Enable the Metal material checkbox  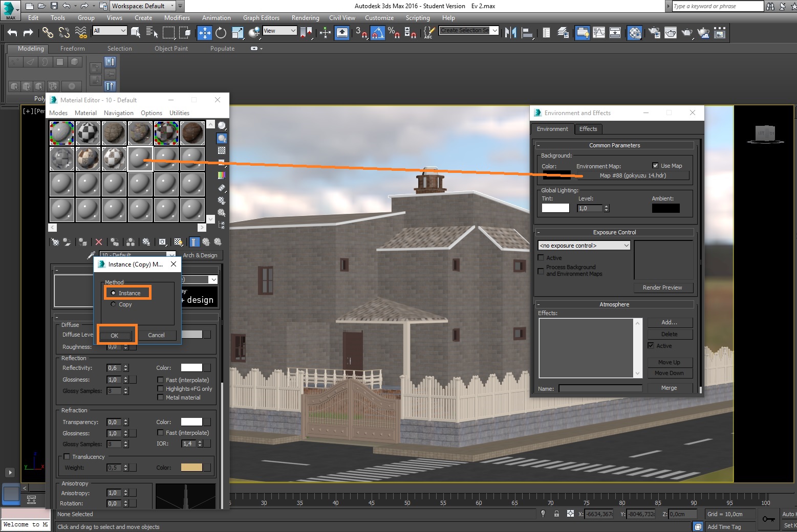click(160, 397)
